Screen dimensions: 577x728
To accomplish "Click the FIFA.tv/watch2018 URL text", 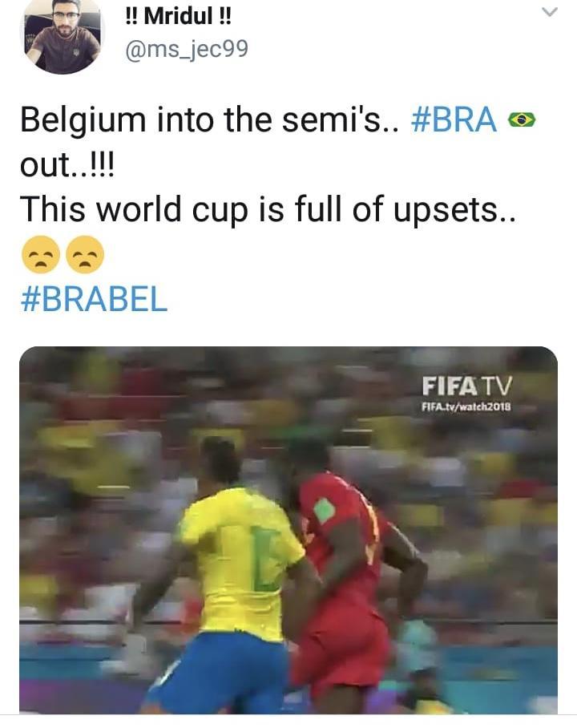I will point(466,406).
